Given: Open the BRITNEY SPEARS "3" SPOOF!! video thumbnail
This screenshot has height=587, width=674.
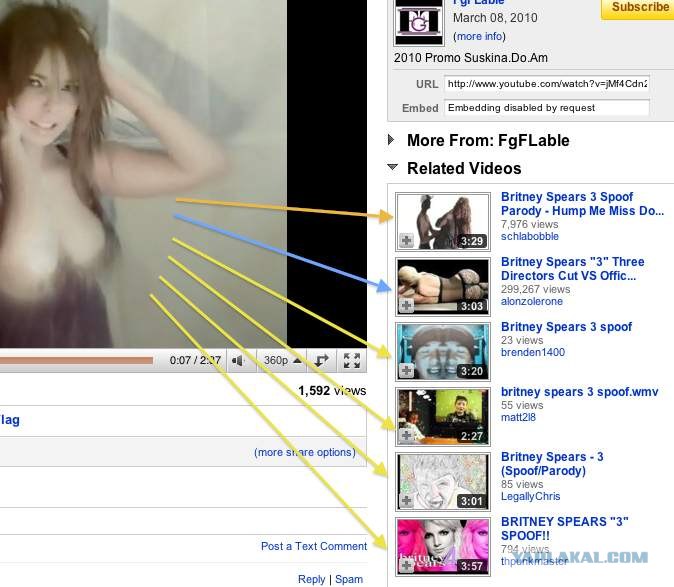Looking at the screenshot, I should pos(443,547).
